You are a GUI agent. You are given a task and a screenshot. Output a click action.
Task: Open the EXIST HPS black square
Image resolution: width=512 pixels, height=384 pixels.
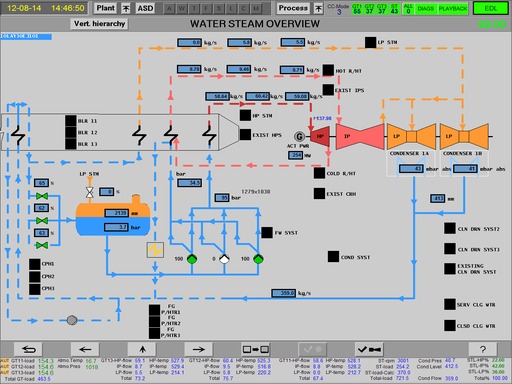pos(245,135)
